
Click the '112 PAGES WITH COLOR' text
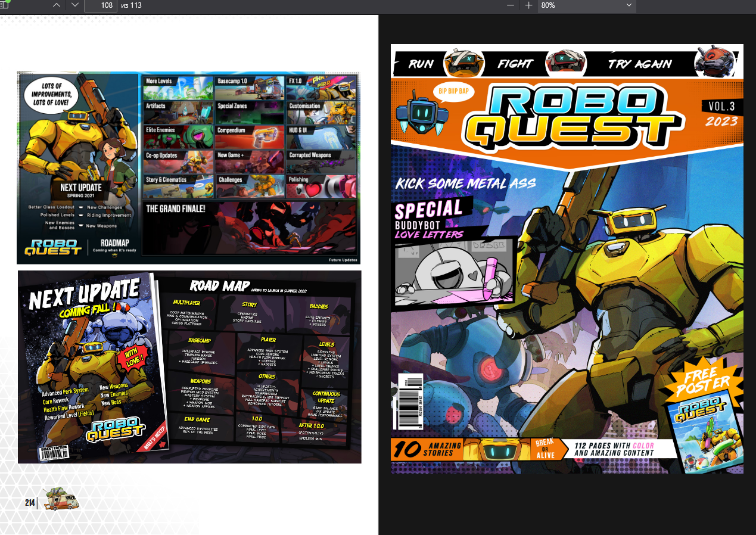[x=615, y=445]
